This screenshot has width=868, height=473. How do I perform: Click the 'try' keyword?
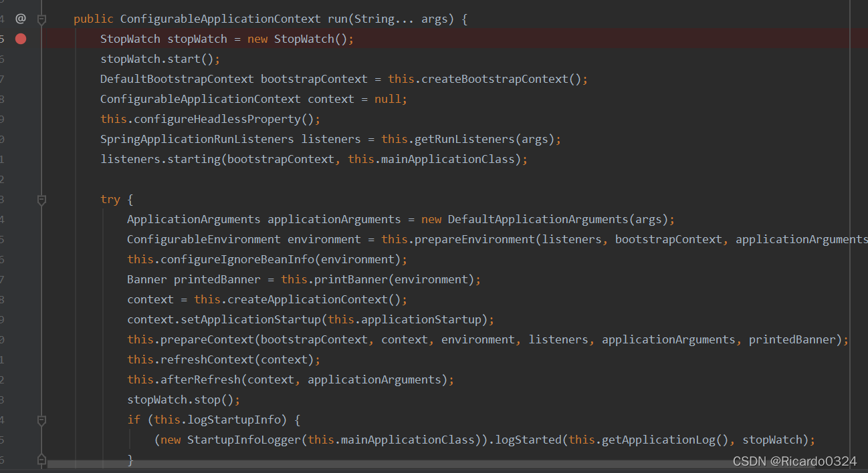(110, 199)
